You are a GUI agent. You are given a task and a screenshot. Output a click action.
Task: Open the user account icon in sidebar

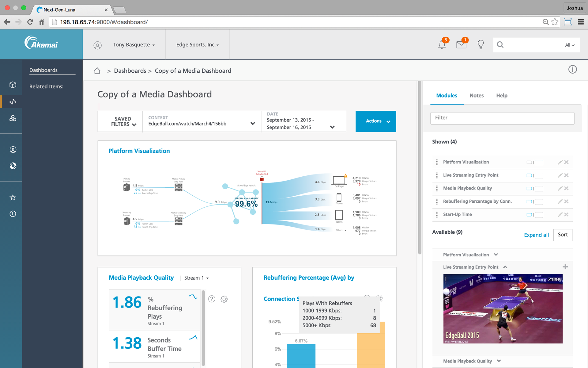point(13,150)
